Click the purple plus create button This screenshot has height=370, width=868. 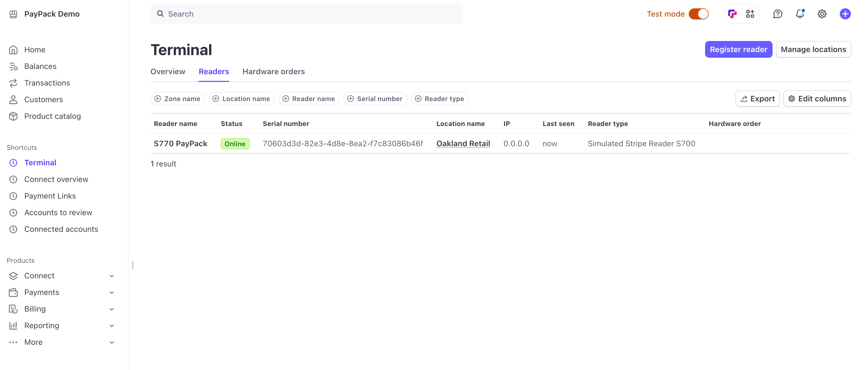[x=845, y=14]
